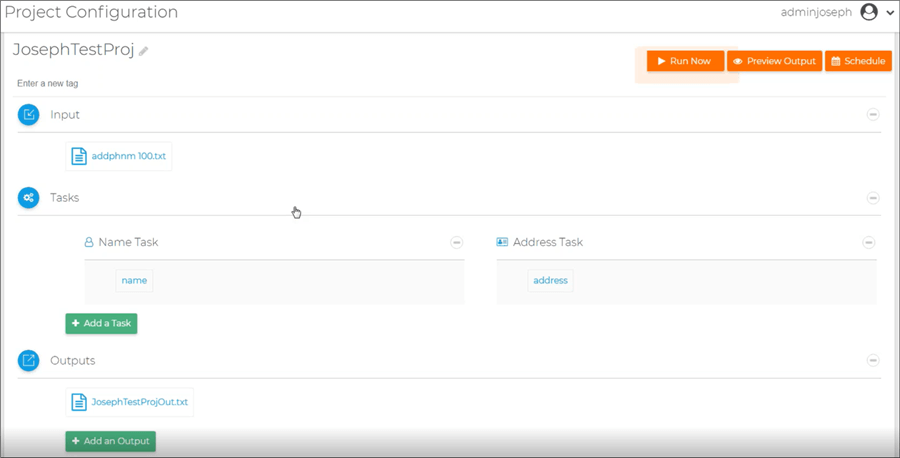Click the blue Tasks gears icon
The height and width of the screenshot is (458, 900).
coord(29,197)
